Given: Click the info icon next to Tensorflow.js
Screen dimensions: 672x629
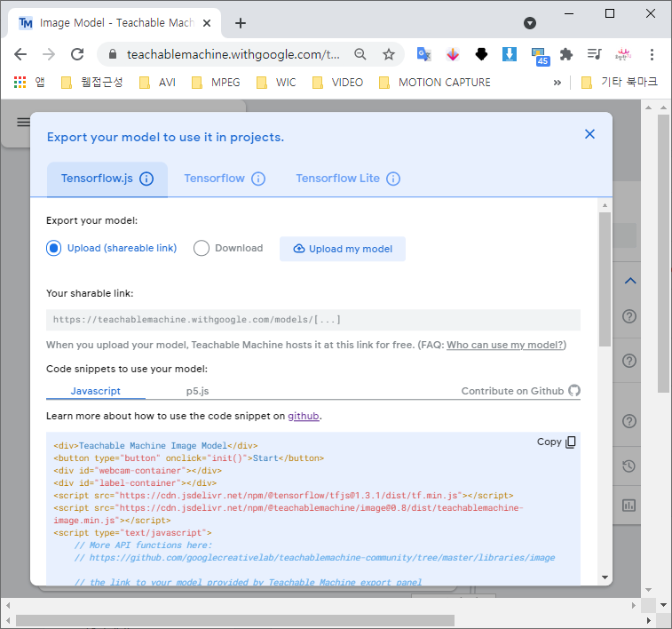Looking at the screenshot, I should coord(146,179).
